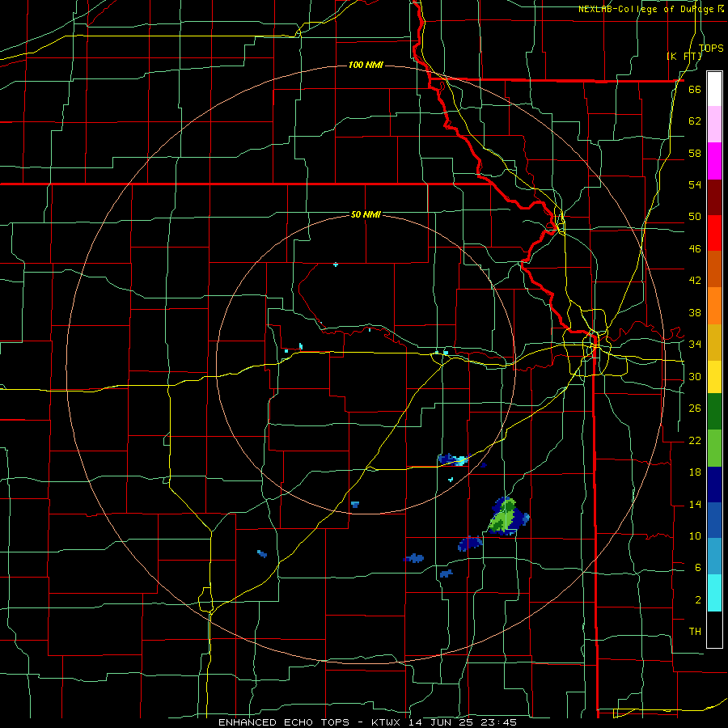Pick the navy blue swatch on the scale
The image size is (728, 728).
[x=714, y=485]
